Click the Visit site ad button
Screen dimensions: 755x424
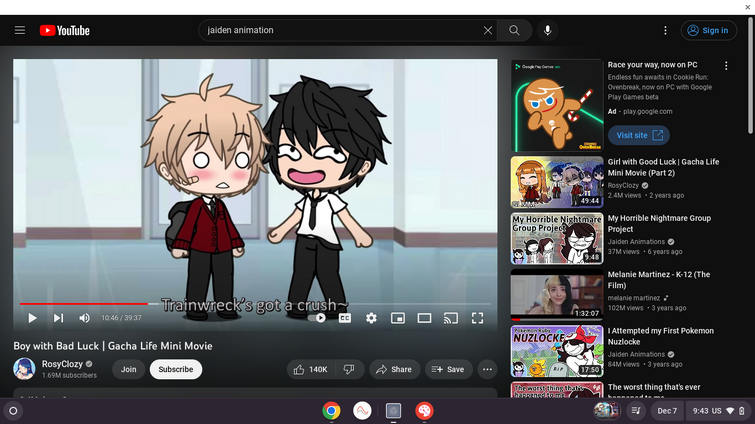point(638,135)
